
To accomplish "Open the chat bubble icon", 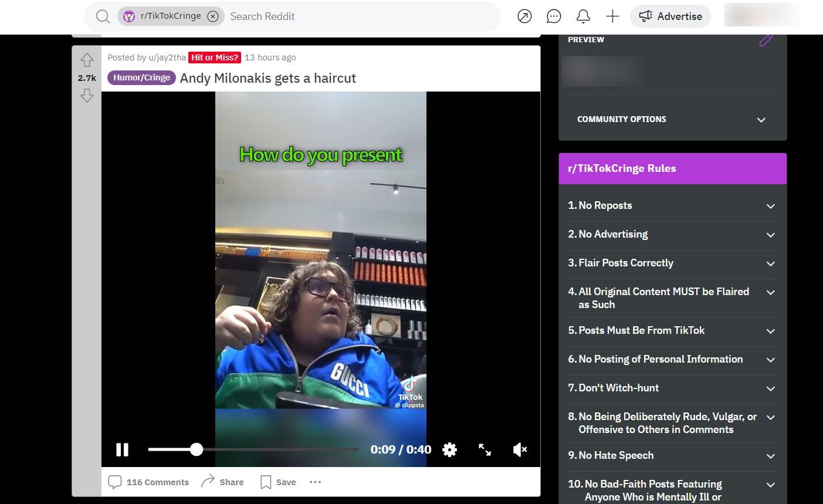I will (x=554, y=16).
